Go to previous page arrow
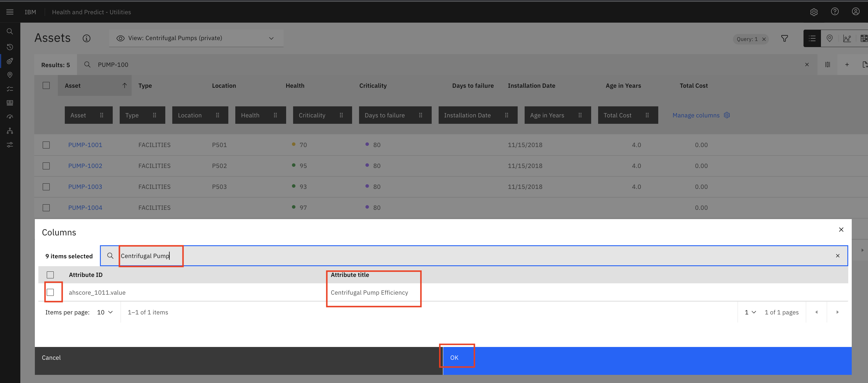The image size is (868, 383). pyautogui.click(x=817, y=312)
